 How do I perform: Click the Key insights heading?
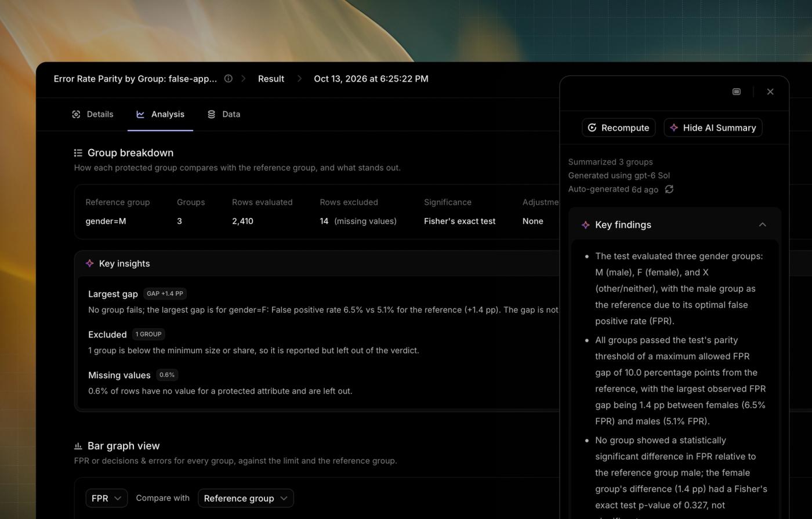124,263
